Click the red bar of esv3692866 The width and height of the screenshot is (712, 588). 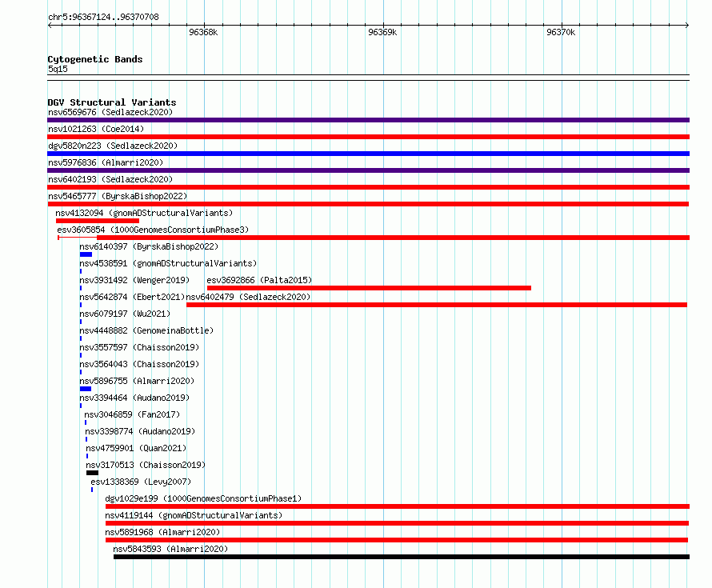(369, 288)
